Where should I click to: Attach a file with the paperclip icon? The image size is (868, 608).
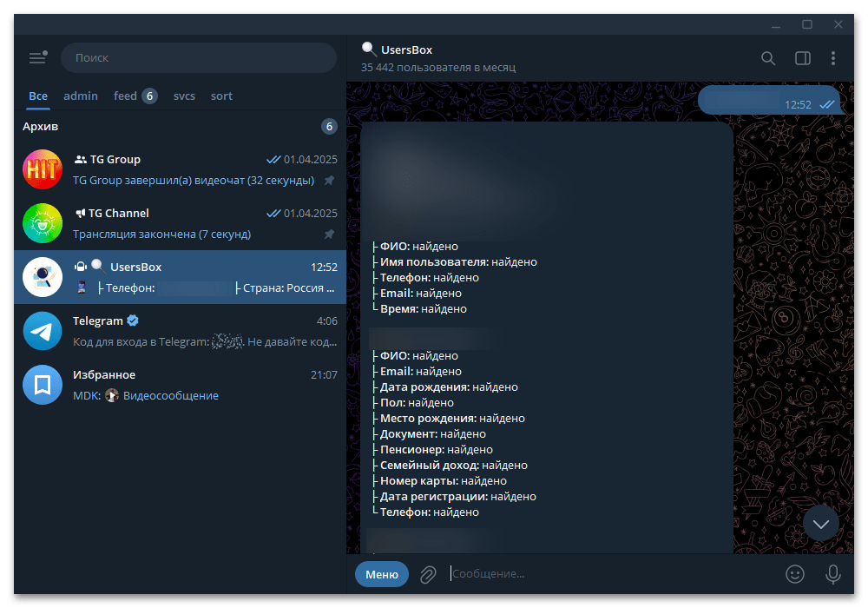pyautogui.click(x=428, y=574)
